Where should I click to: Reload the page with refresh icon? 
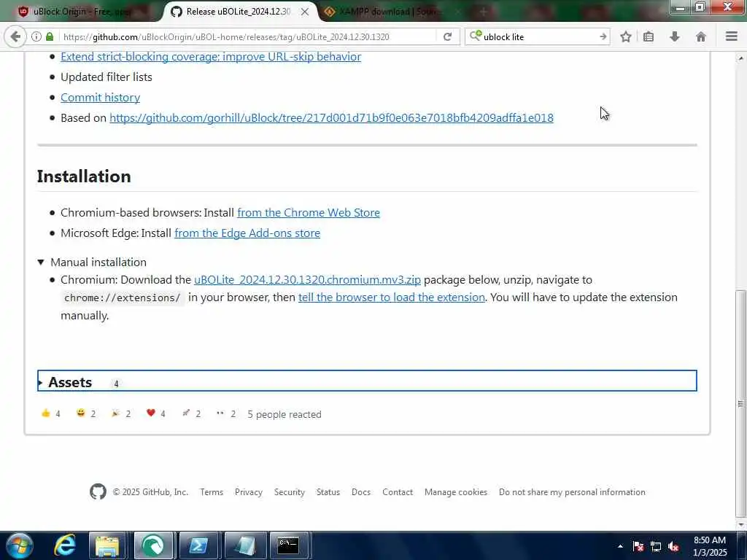pos(447,36)
